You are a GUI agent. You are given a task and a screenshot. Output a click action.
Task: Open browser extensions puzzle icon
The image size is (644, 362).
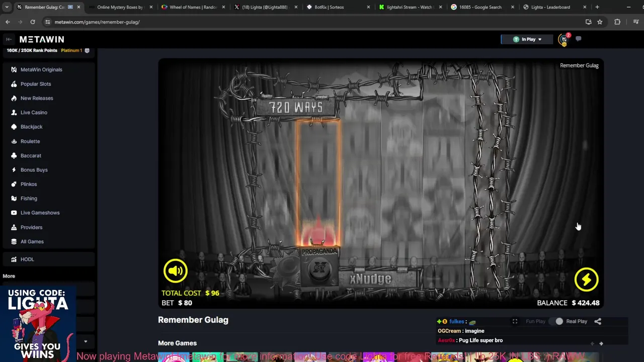point(617,22)
